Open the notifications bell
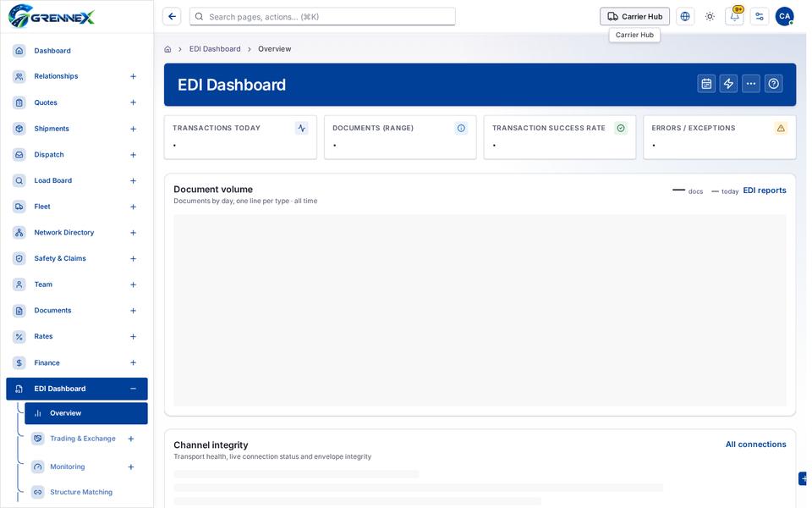812x508 pixels. click(735, 17)
